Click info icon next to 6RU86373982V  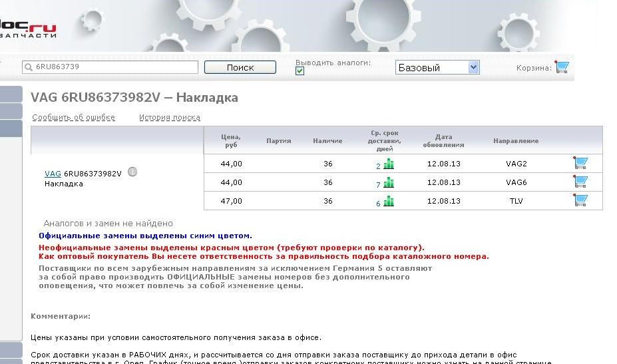tap(132, 172)
